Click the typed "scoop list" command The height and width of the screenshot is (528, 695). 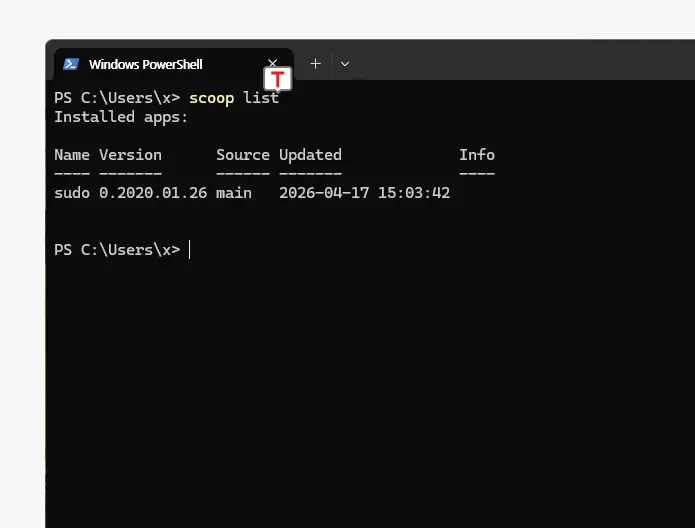tap(234, 98)
